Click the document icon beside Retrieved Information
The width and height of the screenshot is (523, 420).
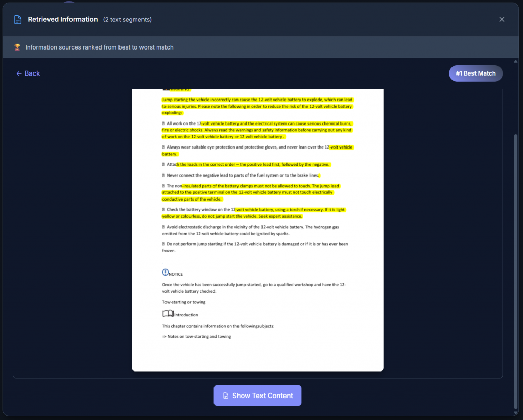coord(18,20)
